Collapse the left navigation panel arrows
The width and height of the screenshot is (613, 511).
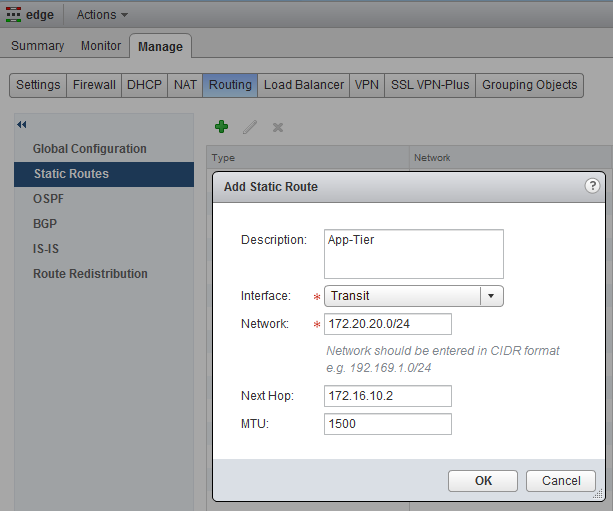[22, 125]
